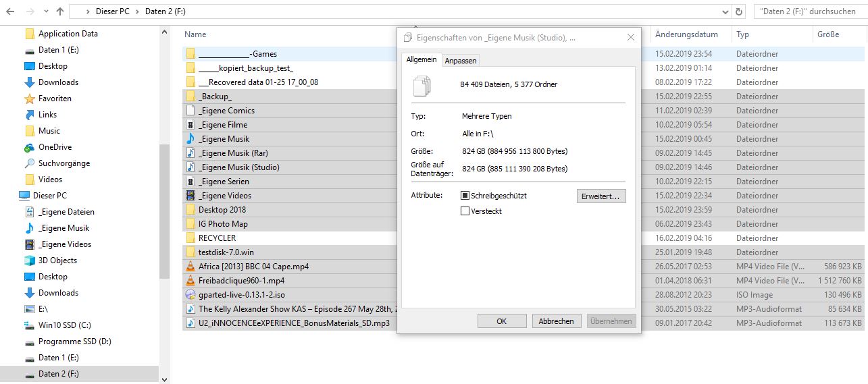Click the _Eigene Serien icon

pos(190,182)
